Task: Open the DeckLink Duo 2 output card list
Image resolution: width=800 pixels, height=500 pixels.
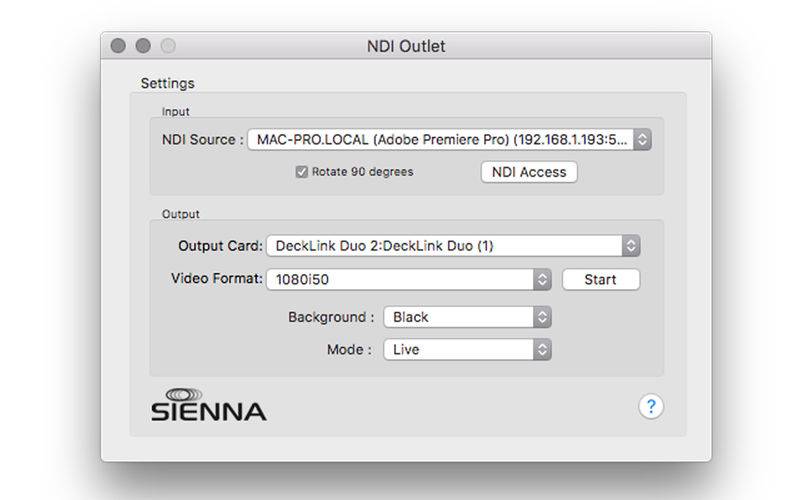Action: [453, 246]
